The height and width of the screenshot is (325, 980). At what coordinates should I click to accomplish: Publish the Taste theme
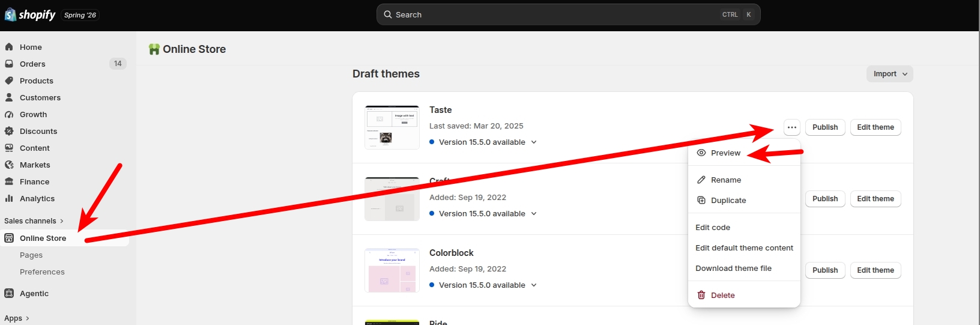825,127
